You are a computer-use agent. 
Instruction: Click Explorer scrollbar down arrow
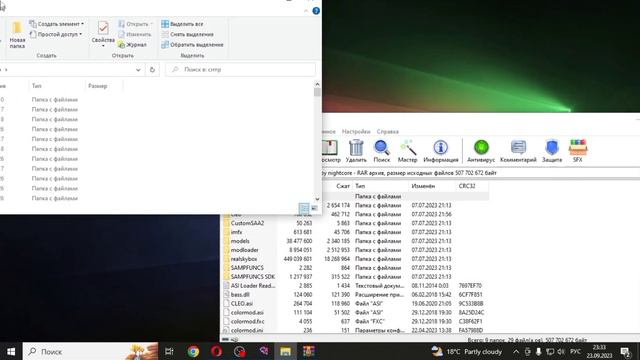coord(317,199)
